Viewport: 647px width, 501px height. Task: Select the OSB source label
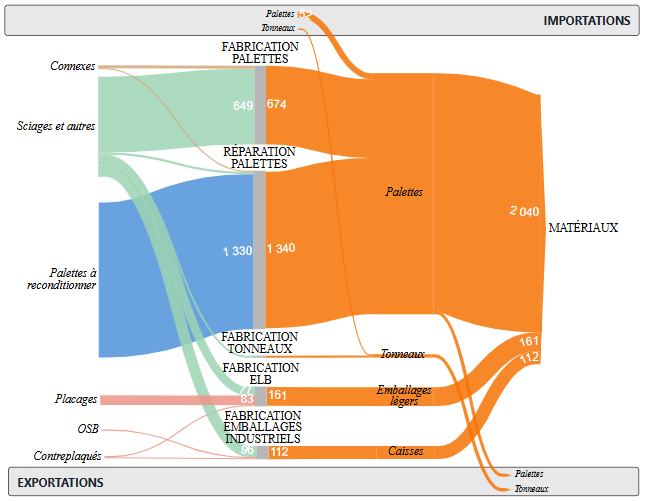88,429
